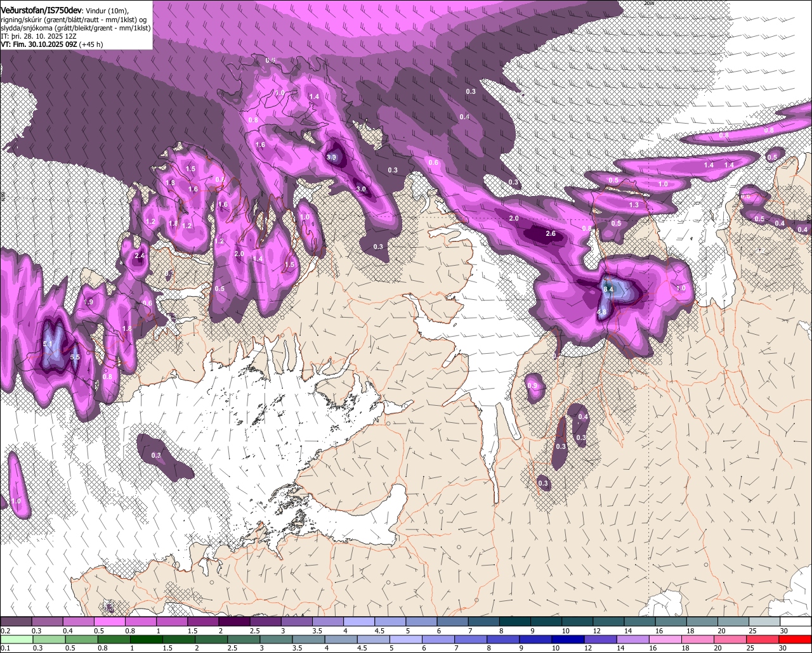This screenshot has width=812, height=653.
Task: Click the white 30 swatch in the top scale
Action: tap(796, 622)
